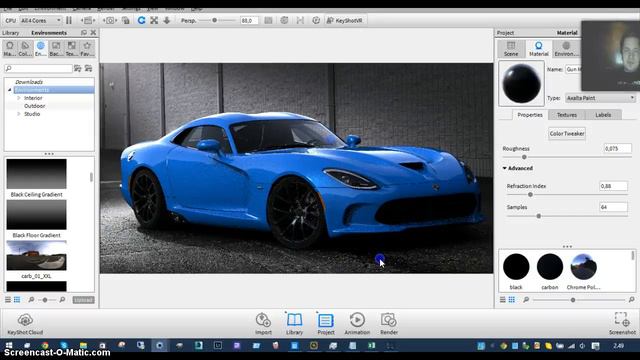This screenshot has width=640, height=360.
Task: Open the Textures sub-tab
Action: point(567,115)
